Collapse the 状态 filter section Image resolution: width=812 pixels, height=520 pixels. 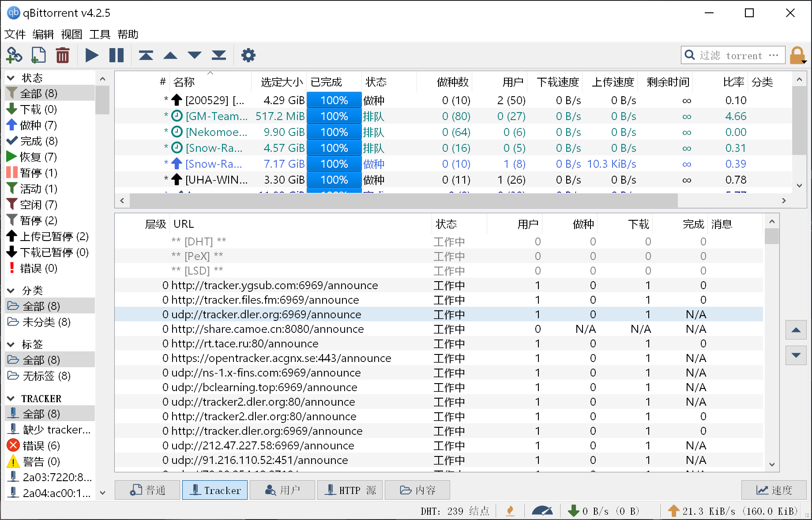pos(11,78)
